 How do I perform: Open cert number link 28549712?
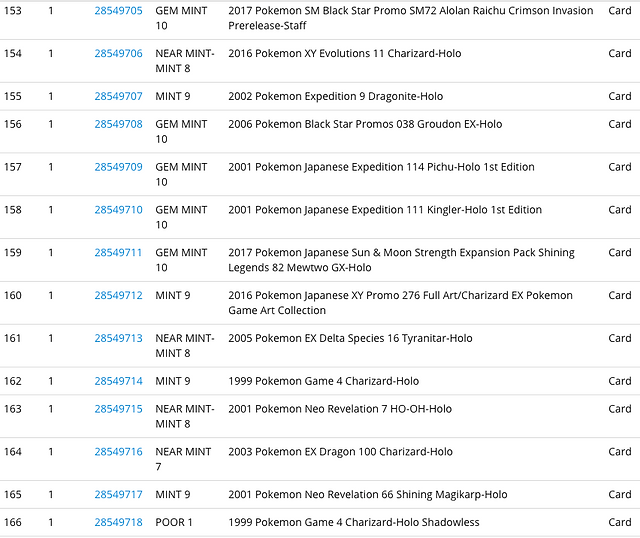coord(118,296)
